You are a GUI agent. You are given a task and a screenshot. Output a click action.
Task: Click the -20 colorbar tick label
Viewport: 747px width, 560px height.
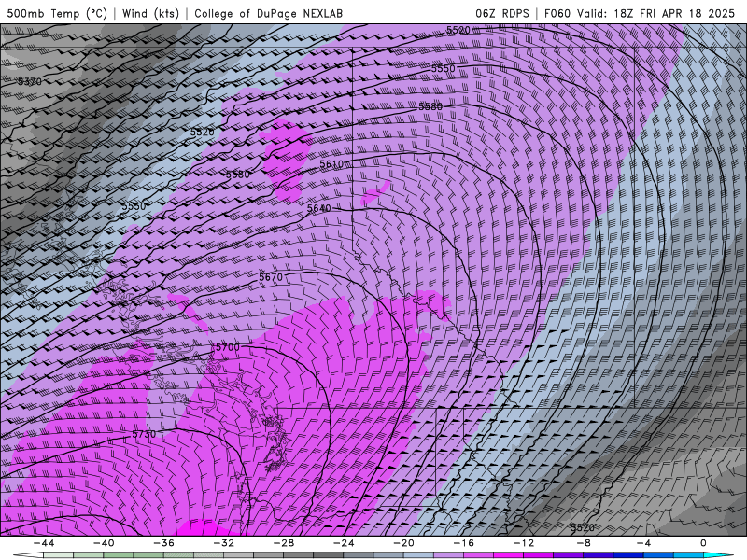coord(404,543)
